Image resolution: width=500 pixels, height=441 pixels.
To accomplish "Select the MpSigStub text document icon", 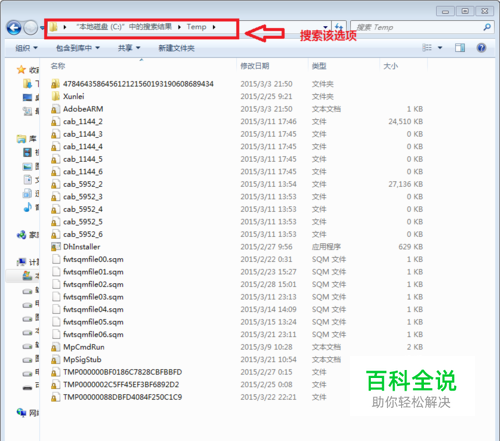I will (x=55, y=360).
